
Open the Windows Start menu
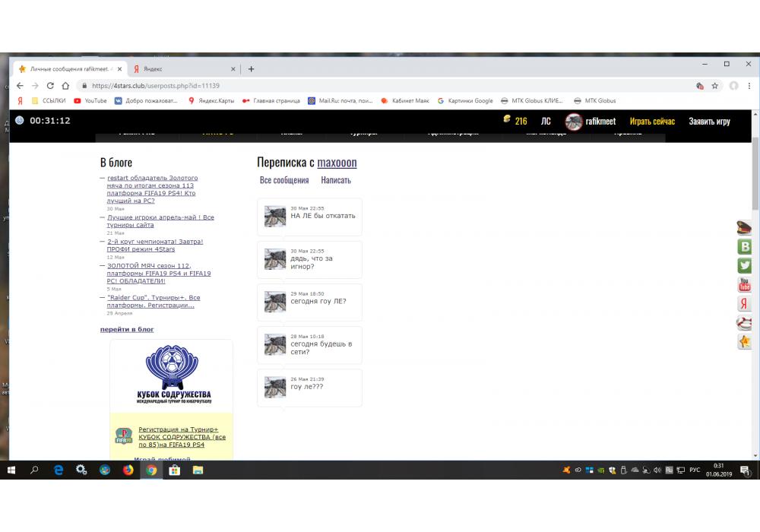point(11,470)
